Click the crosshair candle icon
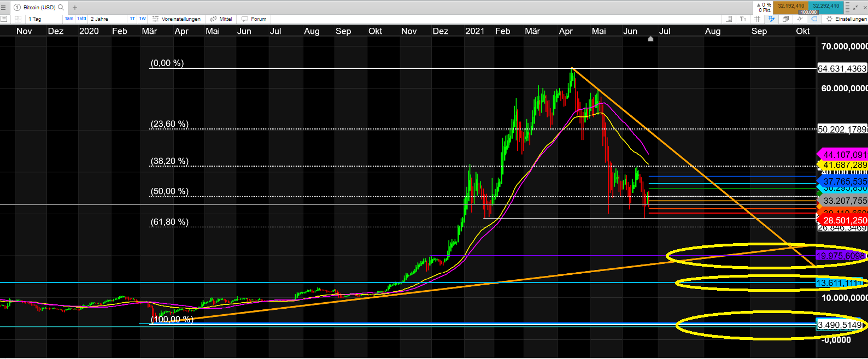This screenshot has width=868, height=359. pos(800,19)
